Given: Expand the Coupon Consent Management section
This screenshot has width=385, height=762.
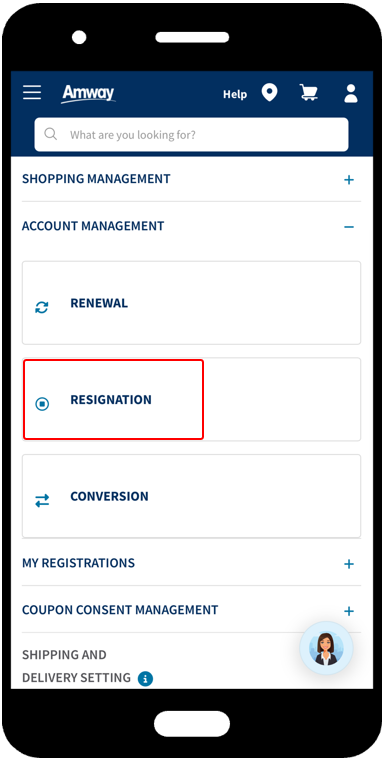Looking at the screenshot, I should coord(349,611).
